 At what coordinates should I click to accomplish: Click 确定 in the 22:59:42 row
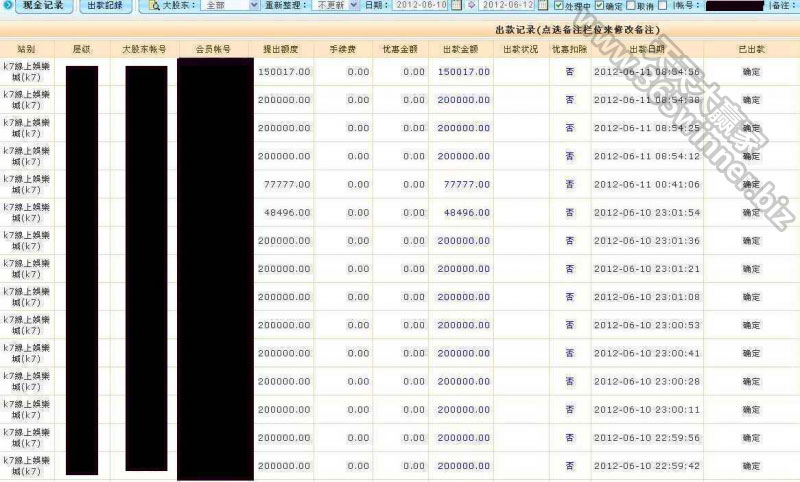pyautogui.click(x=752, y=466)
